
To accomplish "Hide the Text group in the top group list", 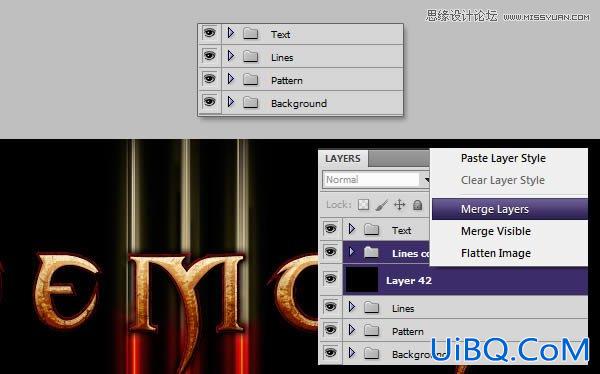I will [209, 33].
